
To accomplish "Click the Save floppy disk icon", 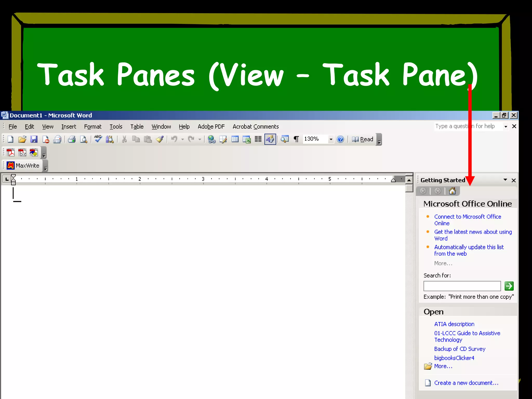I will pos(34,139).
